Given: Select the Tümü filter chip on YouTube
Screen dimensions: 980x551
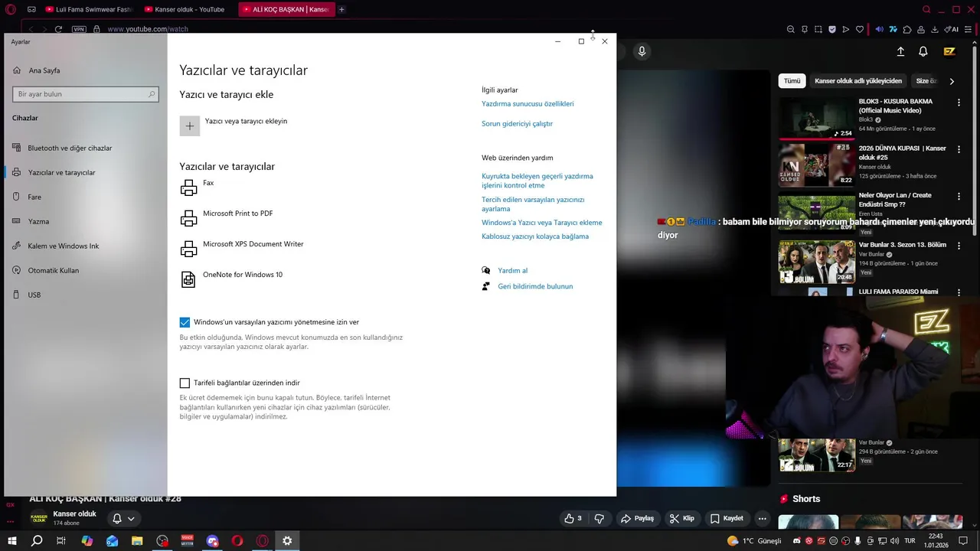Looking at the screenshot, I should click(792, 81).
